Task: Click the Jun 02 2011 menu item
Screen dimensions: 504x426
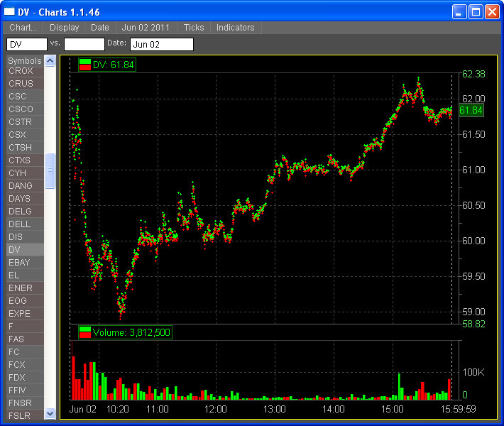Action: point(146,28)
